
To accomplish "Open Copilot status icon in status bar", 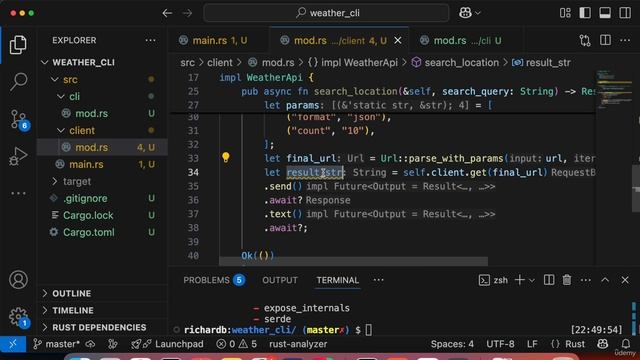I will (x=602, y=344).
